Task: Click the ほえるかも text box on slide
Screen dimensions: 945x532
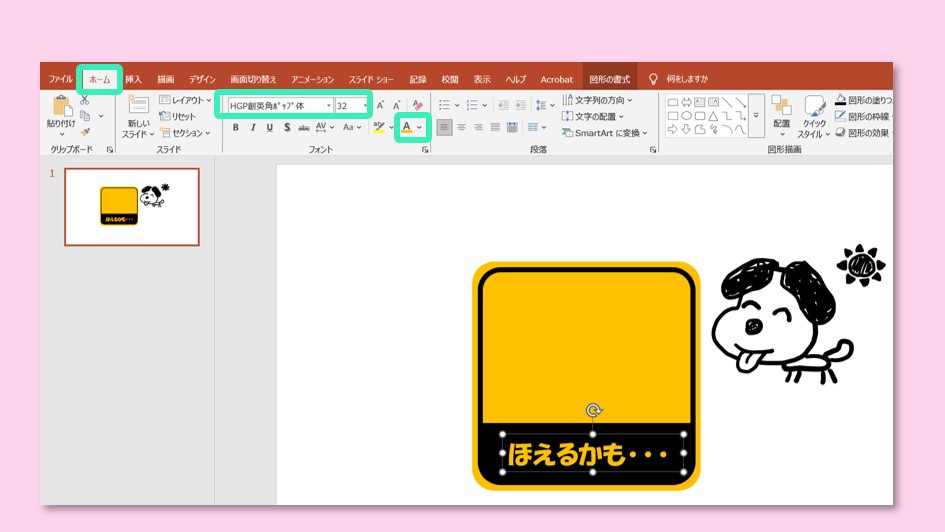Action: pyautogui.click(x=593, y=454)
